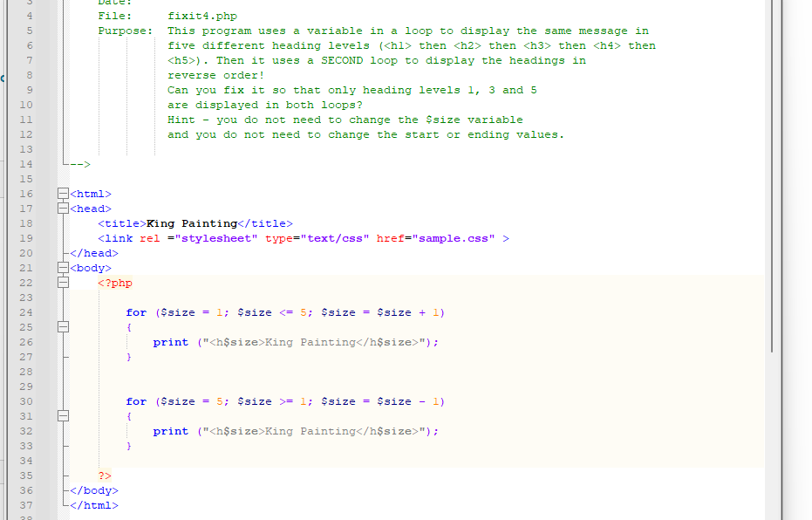The width and height of the screenshot is (812, 520).
Task: Collapse the <head> block fold marker
Action: 62,209
